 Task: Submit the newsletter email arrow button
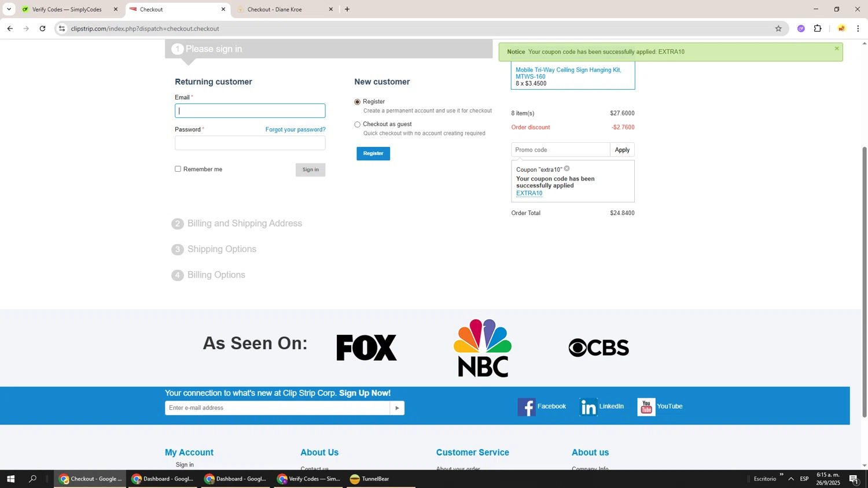(x=397, y=408)
